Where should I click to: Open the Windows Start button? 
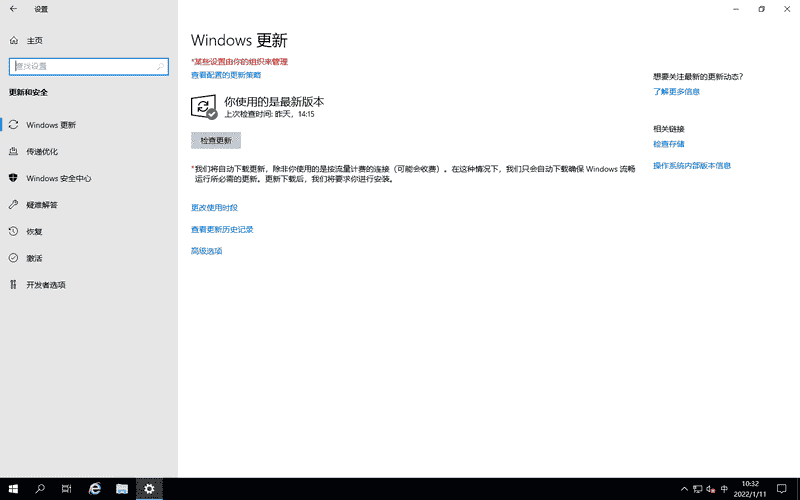coord(13,489)
